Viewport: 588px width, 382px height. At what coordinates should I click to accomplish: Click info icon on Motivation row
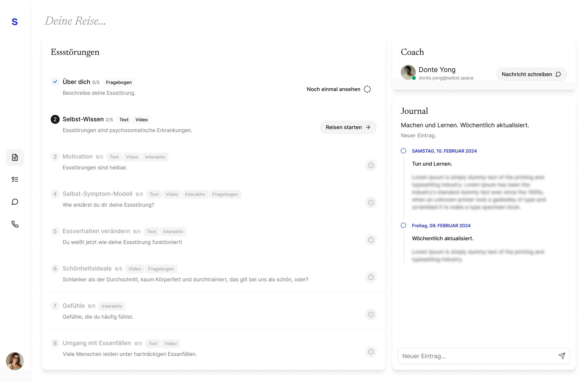coord(371,165)
